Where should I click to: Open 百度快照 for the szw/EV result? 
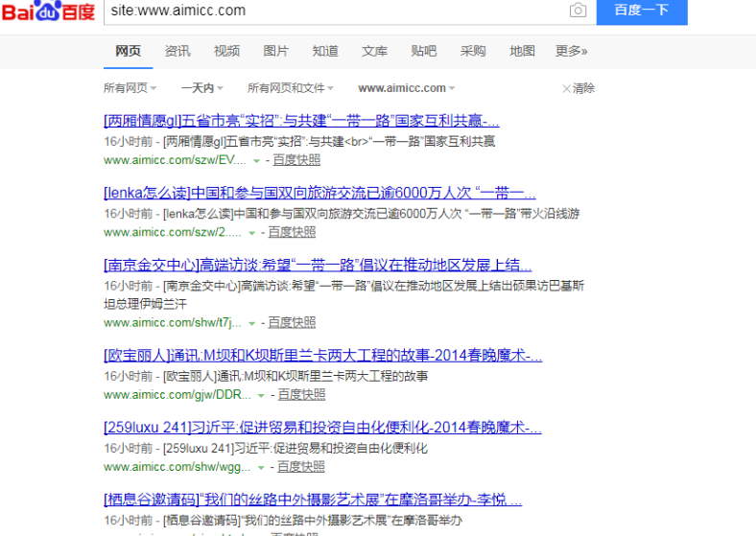pyautogui.click(x=296, y=160)
